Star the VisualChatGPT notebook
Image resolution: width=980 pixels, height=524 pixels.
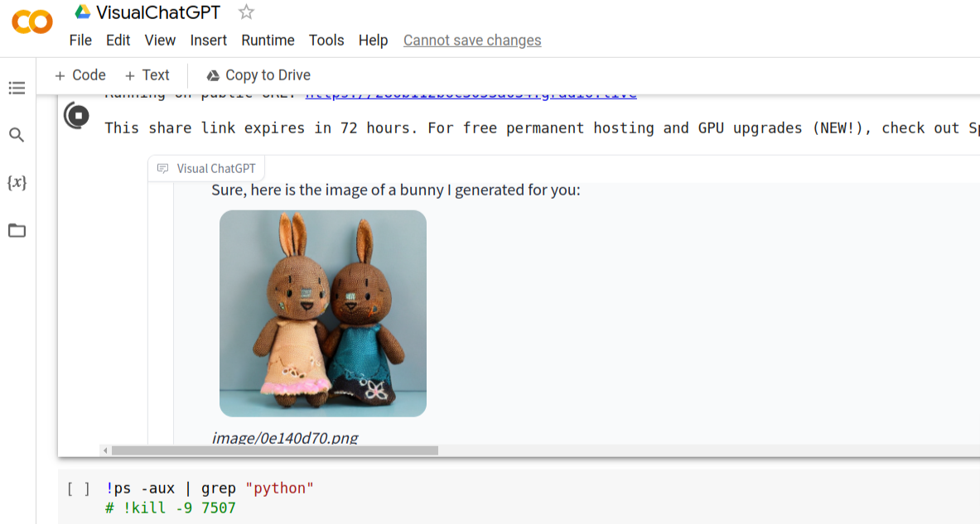pyautogui.click(x=246, y=12)
